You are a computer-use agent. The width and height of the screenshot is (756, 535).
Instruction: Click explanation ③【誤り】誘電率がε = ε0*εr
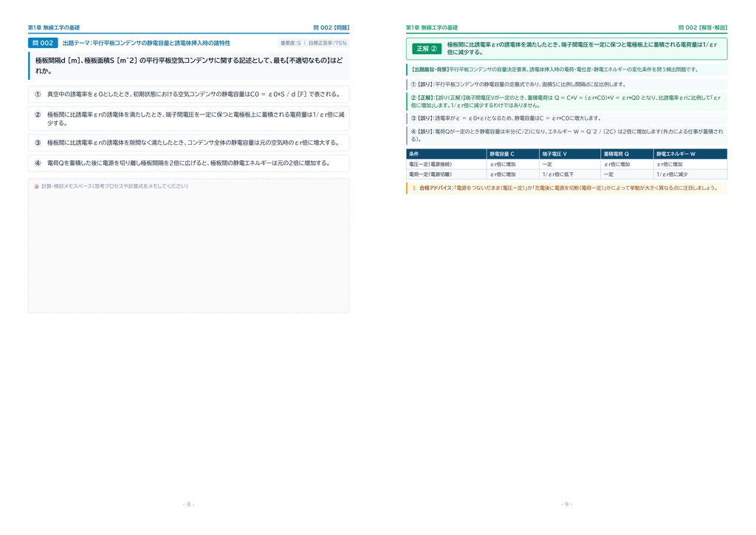click(x=566, y=118)
